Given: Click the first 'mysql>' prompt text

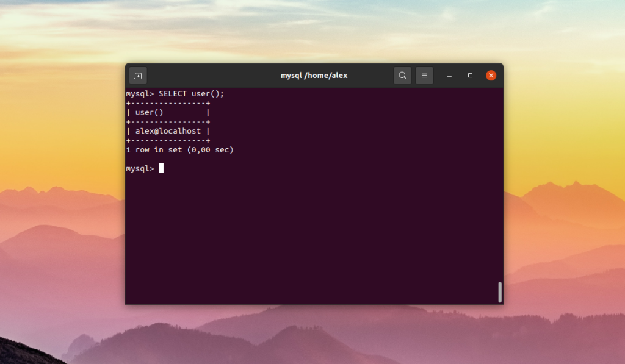Looking at the screenshot, I should (x=140, y=94).
